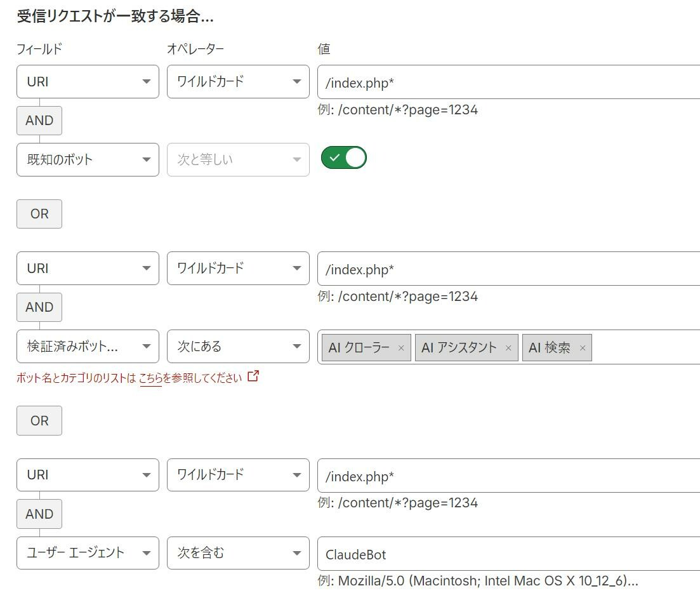Click the ClaudeBot value input field
The image size is (700, 593).
coord(508,554)
